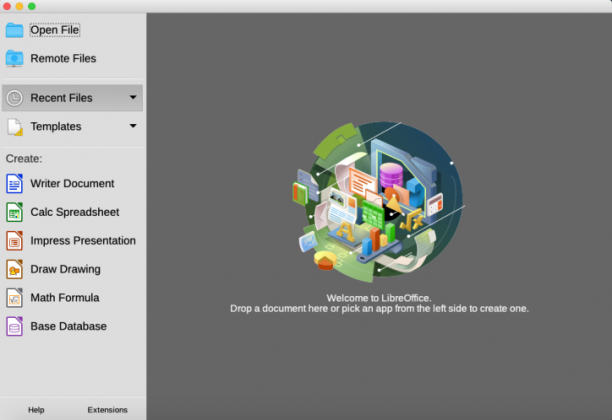Screen dimensions: 612x420
Task: Expand the Templates dropdown arrow
Action: [133, 126]
